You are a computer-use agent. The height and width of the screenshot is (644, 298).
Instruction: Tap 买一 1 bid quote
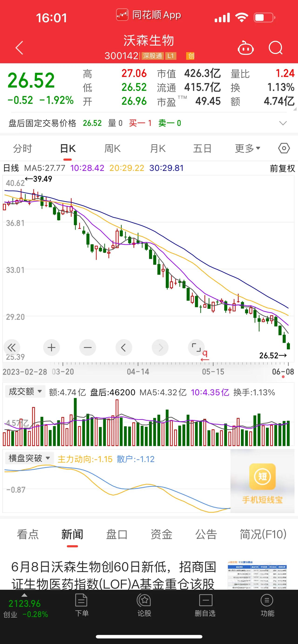coord(140,123)
